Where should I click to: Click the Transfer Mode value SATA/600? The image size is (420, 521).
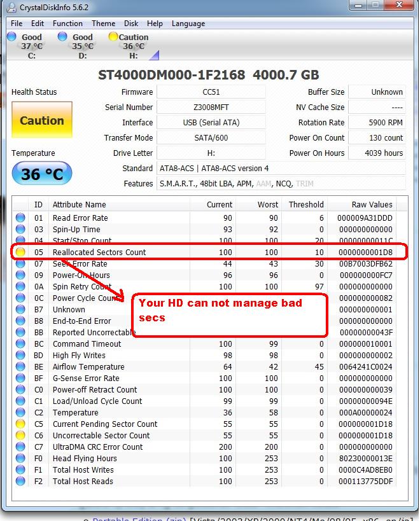click(x=211, y=138)
